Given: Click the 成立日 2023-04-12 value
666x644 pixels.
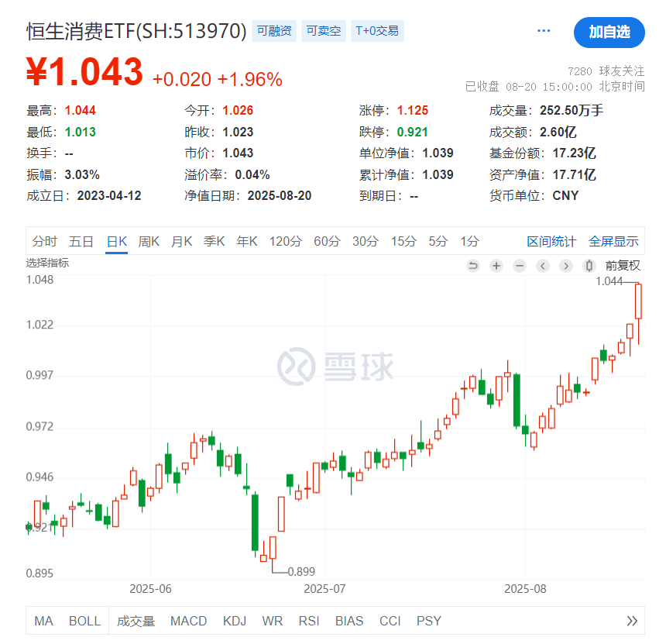Looking at the screenshot, I should tap(108, 195).
